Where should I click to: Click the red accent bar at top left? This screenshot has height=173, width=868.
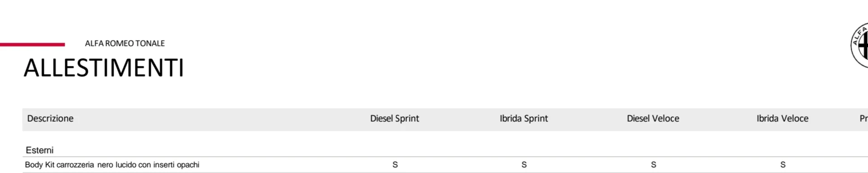point(32,44)
